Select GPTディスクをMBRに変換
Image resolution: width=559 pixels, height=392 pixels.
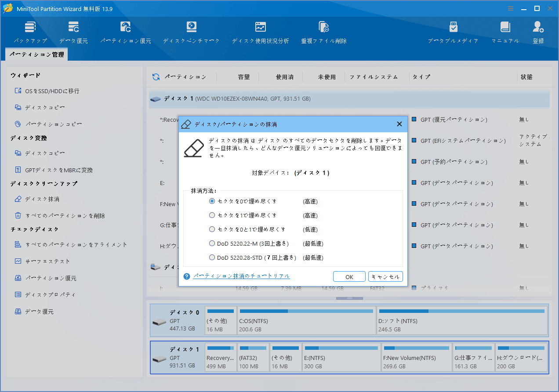tap(54, 170)
